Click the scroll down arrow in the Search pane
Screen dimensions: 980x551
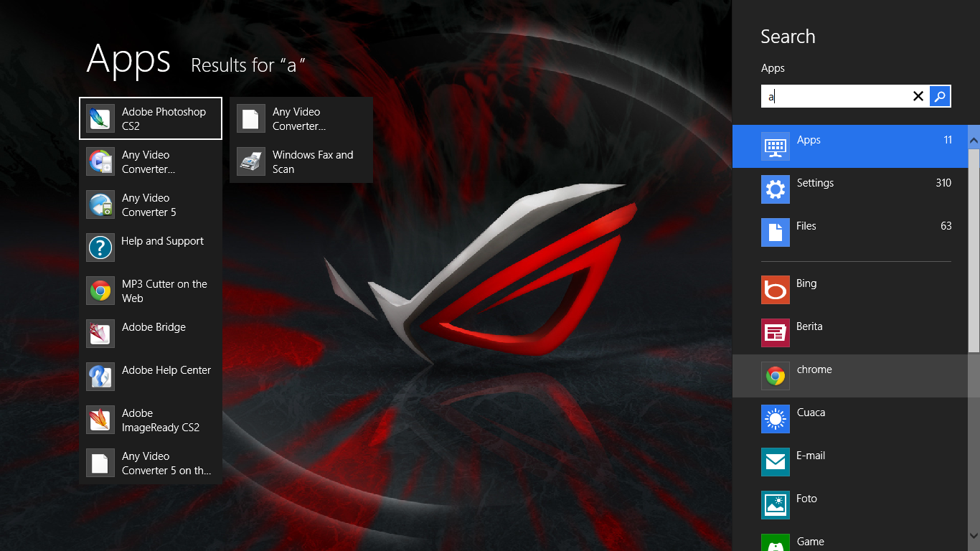tap(974, 535)
